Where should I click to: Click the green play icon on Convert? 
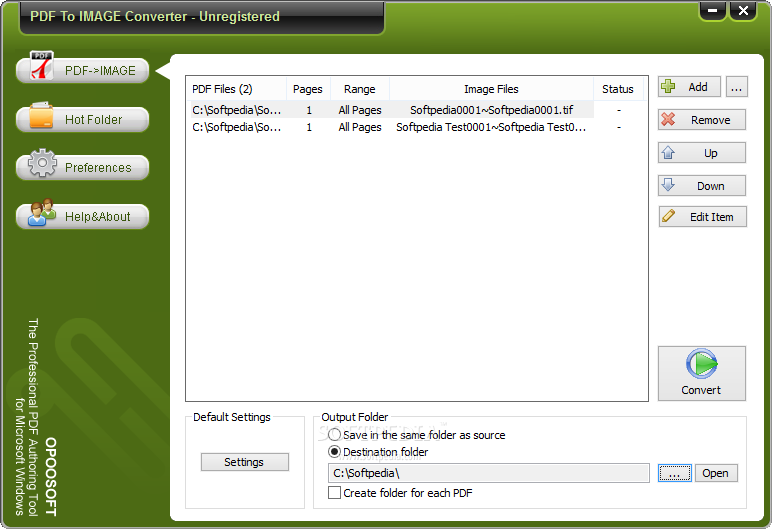[x=702, y=364]
